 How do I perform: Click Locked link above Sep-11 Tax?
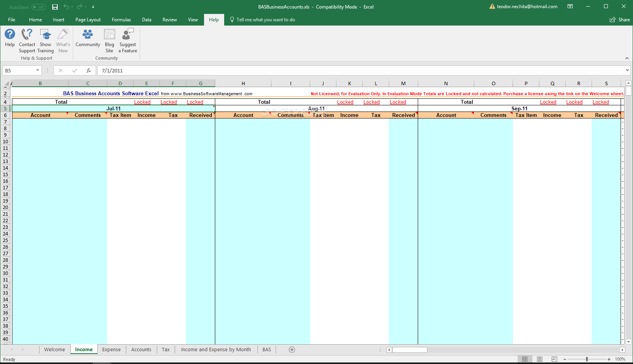[x=575, y=102]
